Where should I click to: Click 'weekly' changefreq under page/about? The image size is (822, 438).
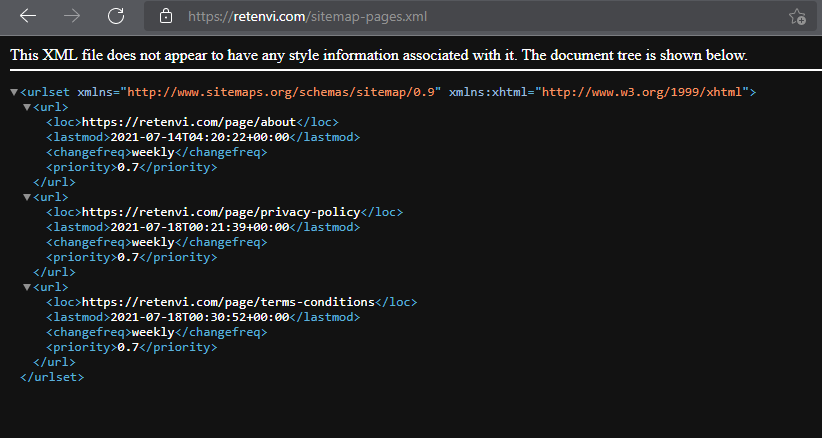(x=153, y=152)
